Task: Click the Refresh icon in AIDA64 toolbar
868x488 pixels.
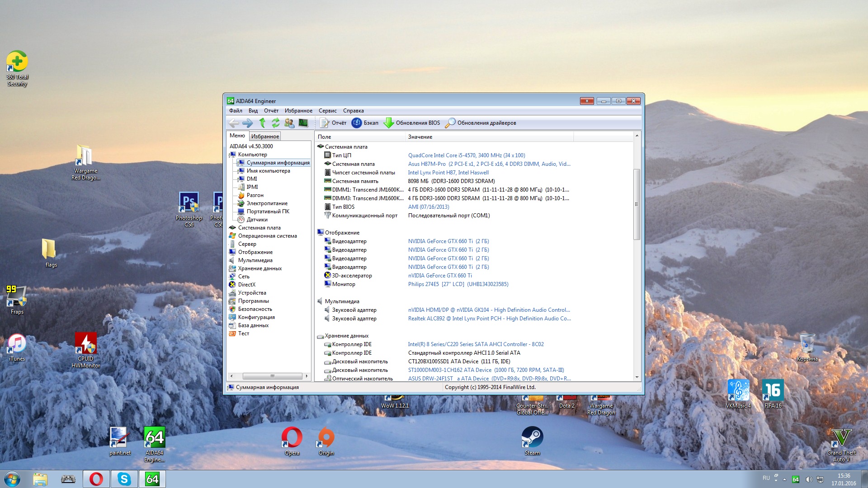Action: (275, 123)
